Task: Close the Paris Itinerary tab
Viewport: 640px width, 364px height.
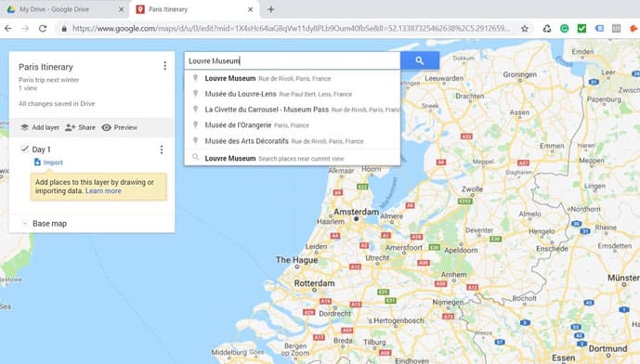Action: (x=251, y=9)
